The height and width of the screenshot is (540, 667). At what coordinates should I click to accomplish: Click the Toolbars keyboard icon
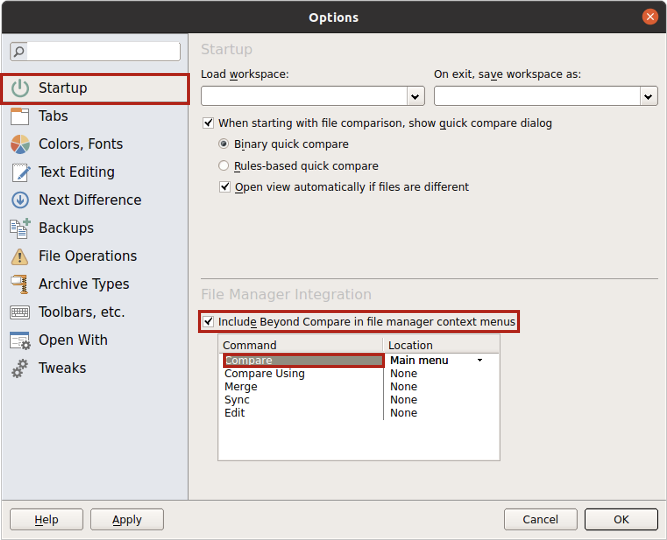pos(20,312)
